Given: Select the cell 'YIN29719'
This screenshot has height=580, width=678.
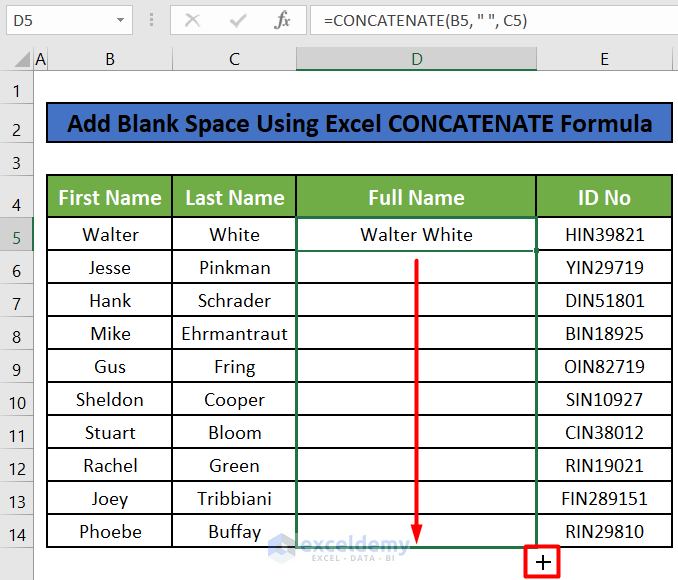Looking at the screenshot, I should [604, 267].
